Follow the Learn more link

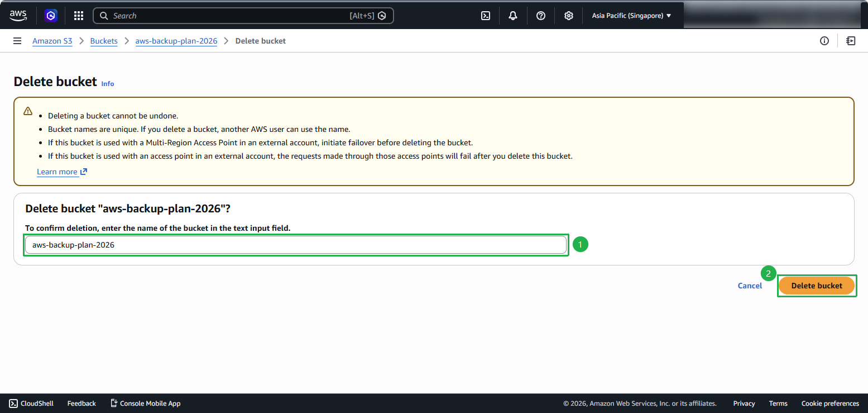point(62,172)
